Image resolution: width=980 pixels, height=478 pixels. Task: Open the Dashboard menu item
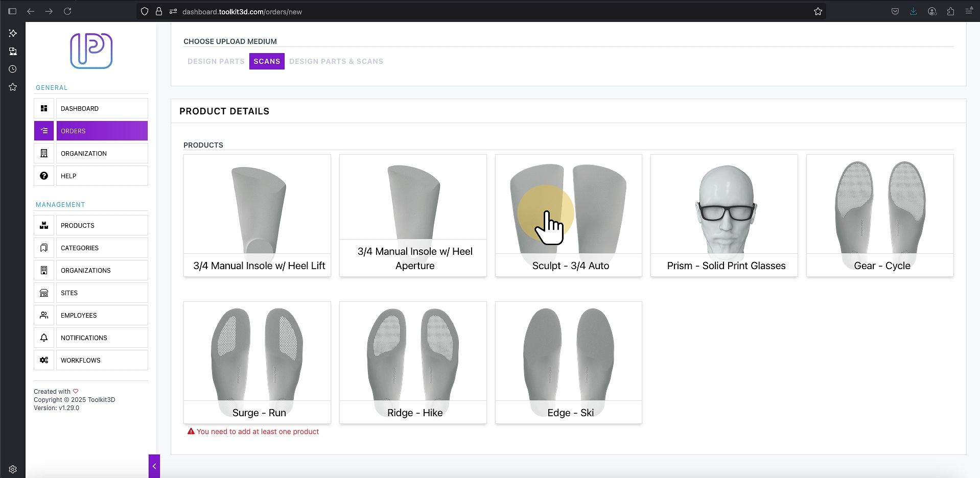click(x=102, y=108)
